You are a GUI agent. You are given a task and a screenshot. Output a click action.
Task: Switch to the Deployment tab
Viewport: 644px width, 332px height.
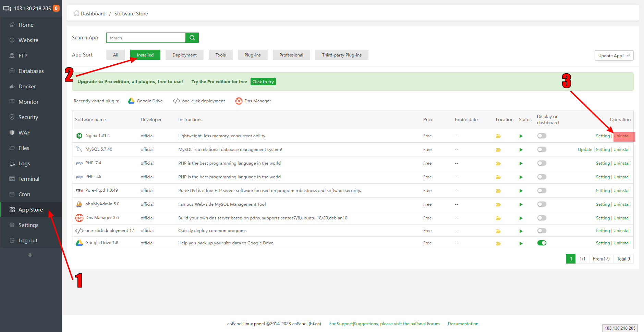tap(184, 55)
